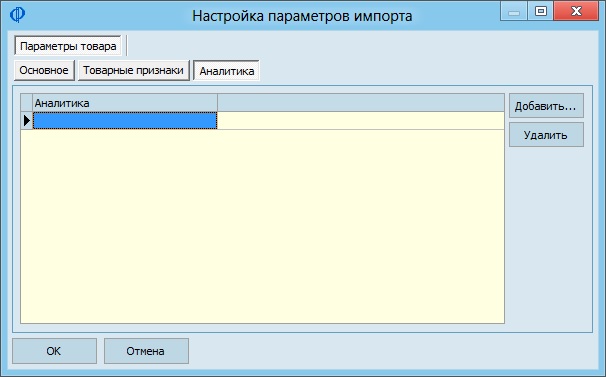Close the Настройка параметров импорта window
The height and width of the screenshot is (377, 606).
point(576,11)
